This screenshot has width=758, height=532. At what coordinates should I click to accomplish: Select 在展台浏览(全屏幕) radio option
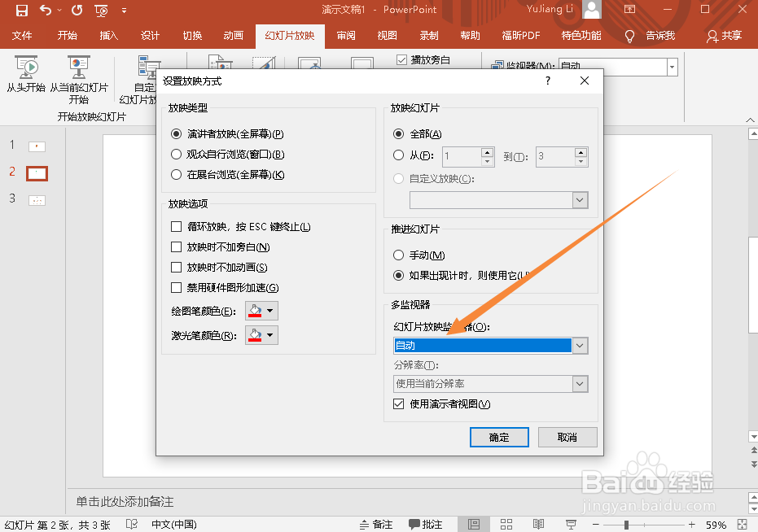[x=177, y=174]
